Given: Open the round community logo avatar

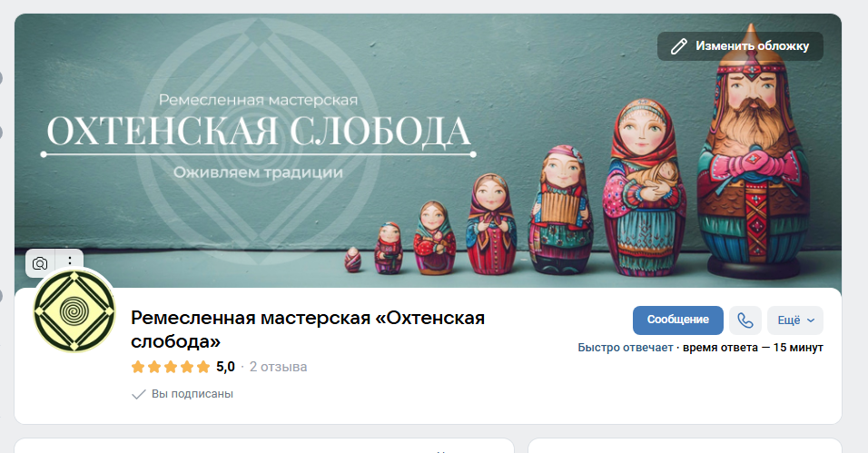Looking at the screenshot, I should (74, 310).
